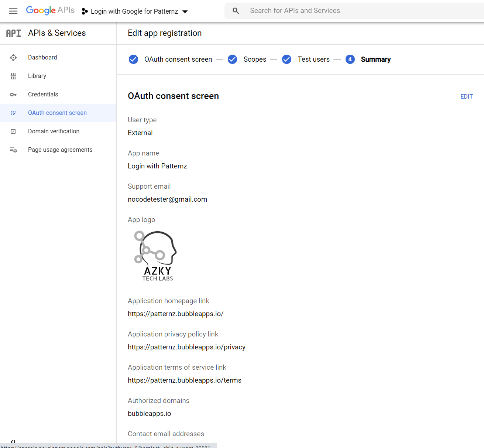Click the Dashboard icon in sidebar

(13, 58)
